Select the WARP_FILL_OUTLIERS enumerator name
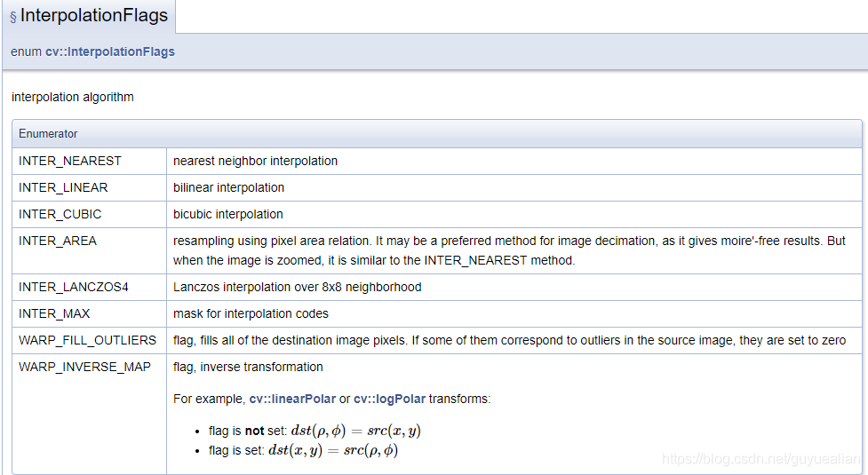This screenshot has width=868, height=475. 87,340
